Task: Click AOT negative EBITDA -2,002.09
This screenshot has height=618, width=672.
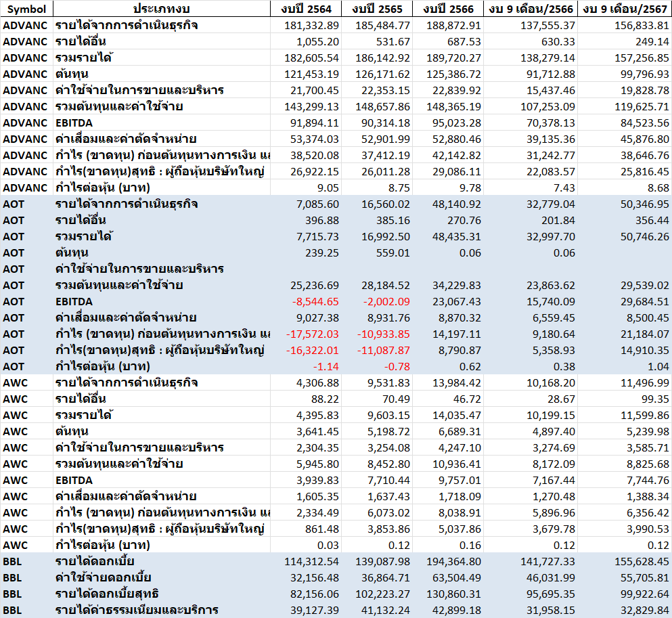Action: pyautogui.click(x=386, y=302)
